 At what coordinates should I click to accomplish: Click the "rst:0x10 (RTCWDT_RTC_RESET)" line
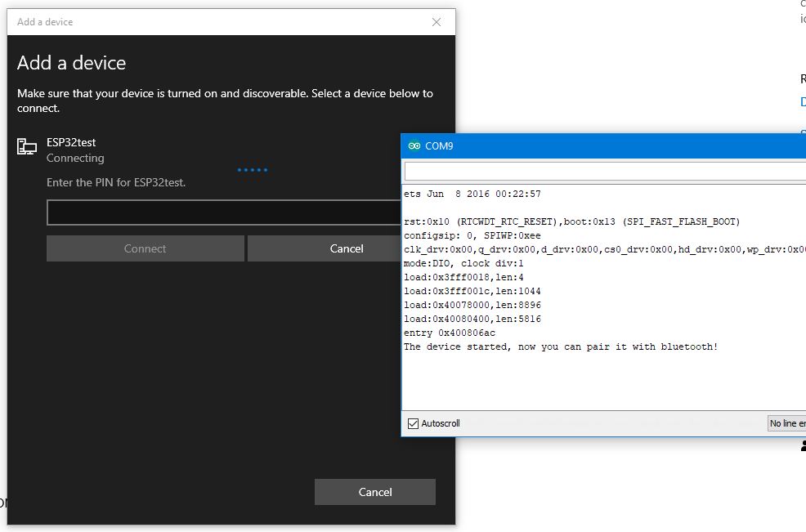(571, 221)
